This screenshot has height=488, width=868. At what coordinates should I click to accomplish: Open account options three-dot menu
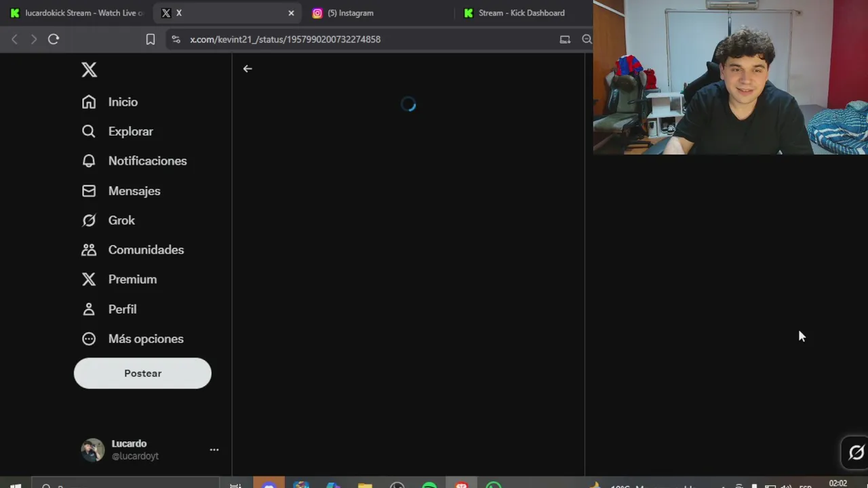tap(214, 449)
